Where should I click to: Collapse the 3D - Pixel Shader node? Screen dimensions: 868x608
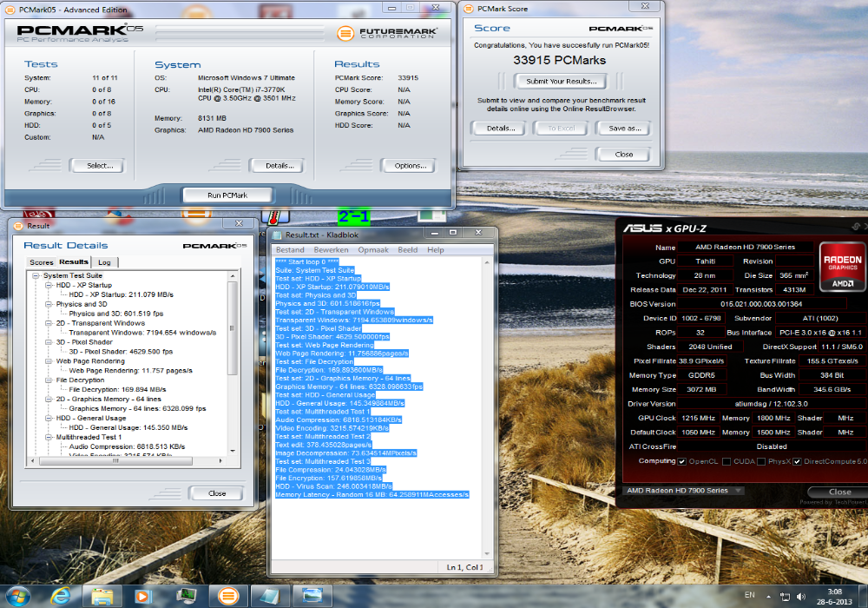(x=48, y=342)
